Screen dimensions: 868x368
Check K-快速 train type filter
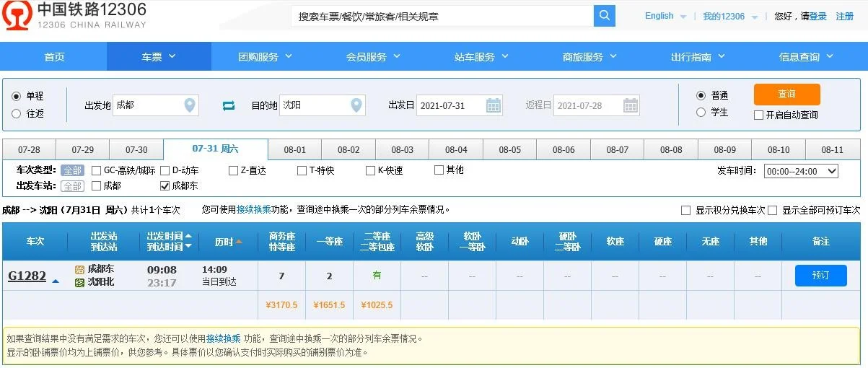click(x=371, y=171)
